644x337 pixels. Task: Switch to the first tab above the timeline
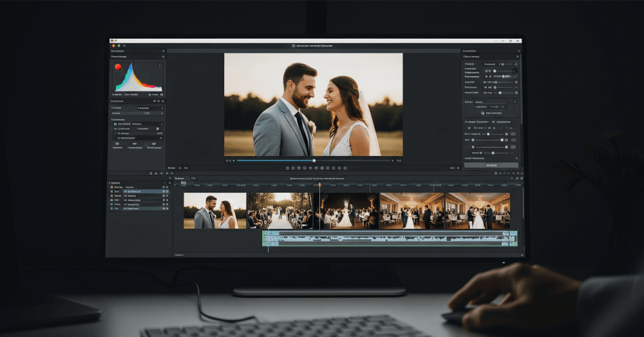(179, 178)
